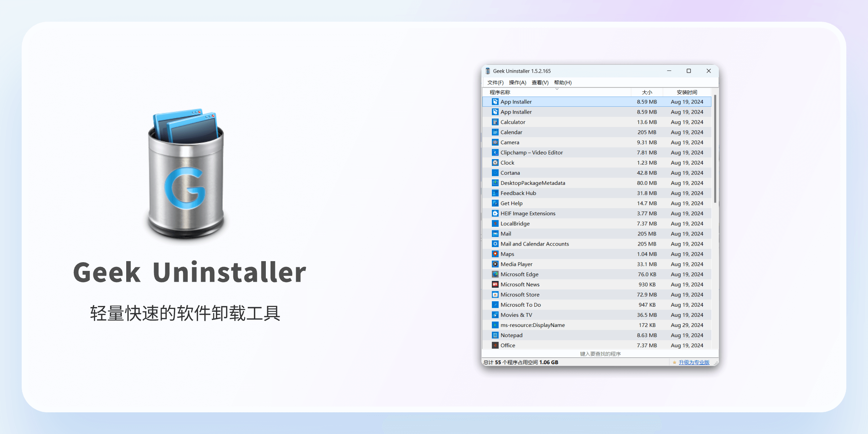Click the 80.0 MB size value
868x434 pixels.
pos(647,183)
